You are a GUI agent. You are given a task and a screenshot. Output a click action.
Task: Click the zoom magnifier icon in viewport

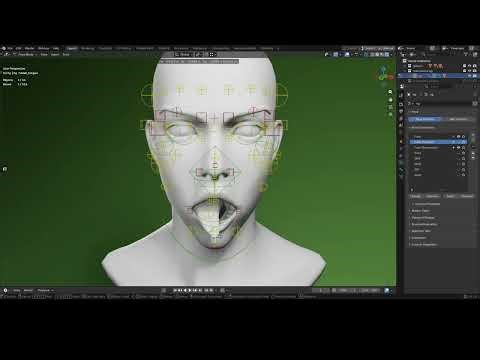coord(390,92)
